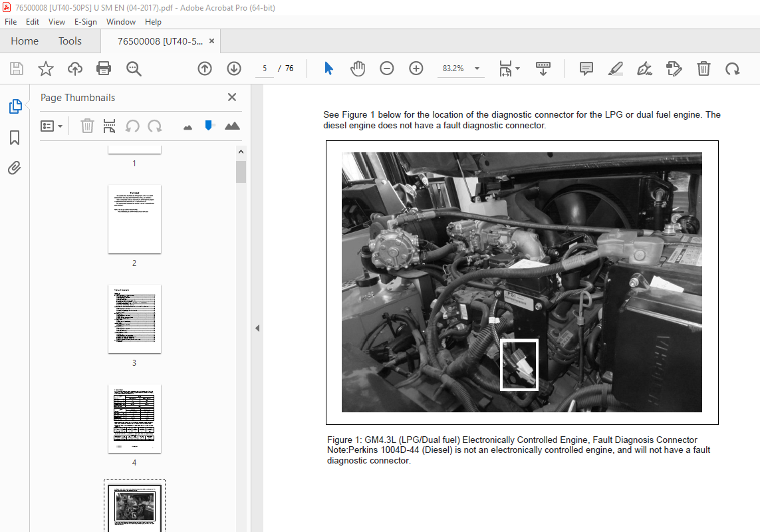This screenshot has height=532, width=760.
Task: Select page 4 thumbnail
Action: (135, 418)
